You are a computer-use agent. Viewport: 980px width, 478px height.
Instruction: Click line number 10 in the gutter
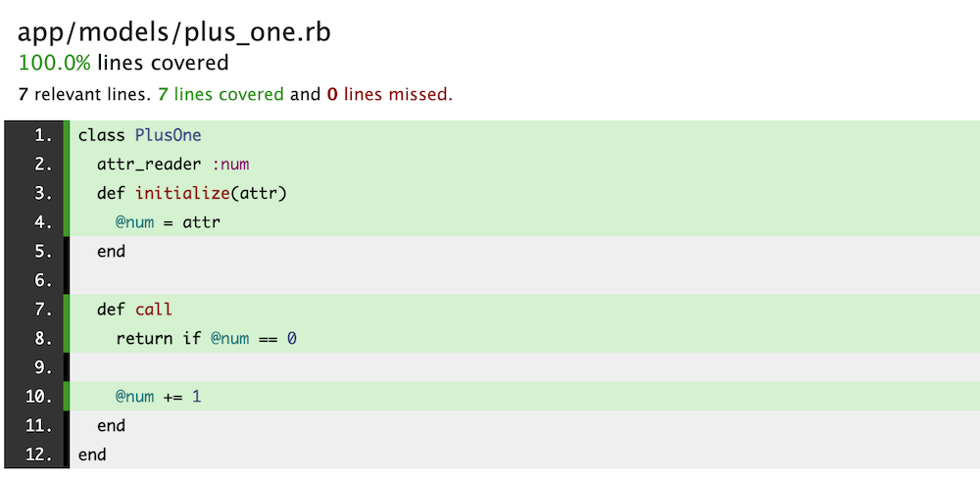click(x=39, y=397)
